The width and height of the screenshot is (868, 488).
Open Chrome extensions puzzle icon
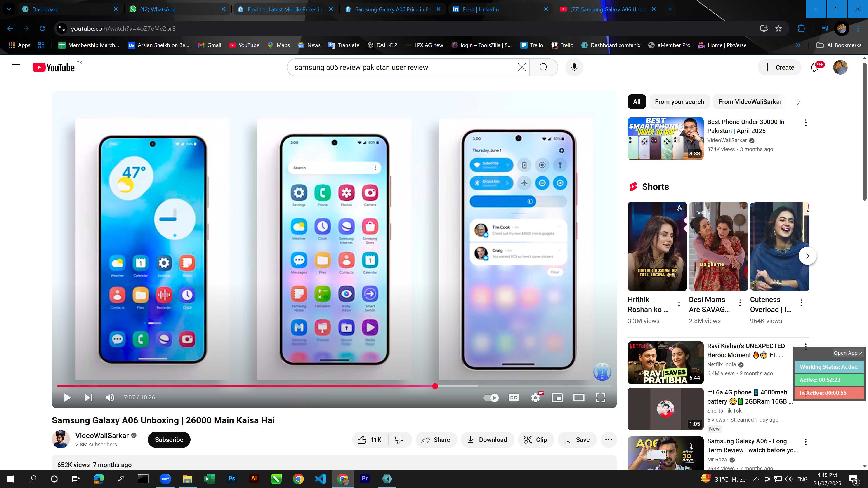coord(801,29)
